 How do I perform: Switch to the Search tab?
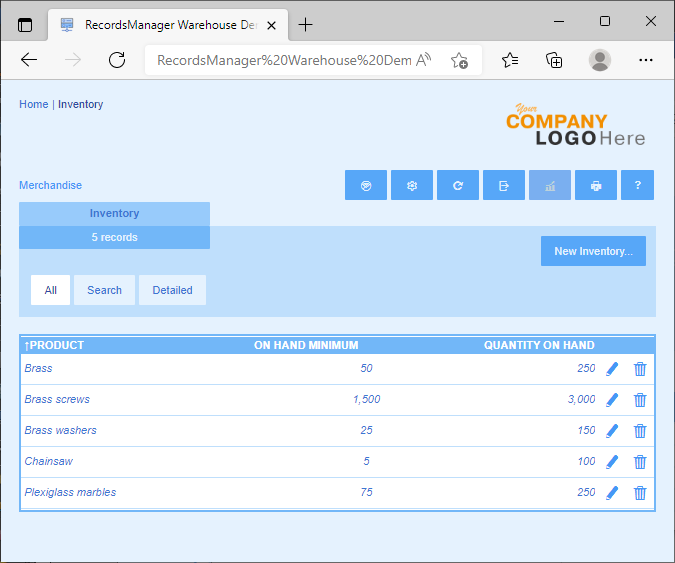(104, 290)
